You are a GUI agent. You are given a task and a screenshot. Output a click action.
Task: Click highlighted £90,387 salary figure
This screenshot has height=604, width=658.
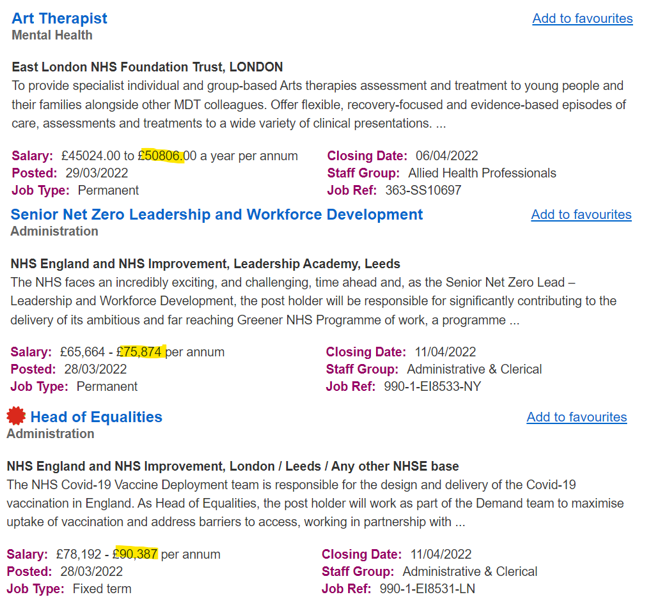click(x=136, y=553)
